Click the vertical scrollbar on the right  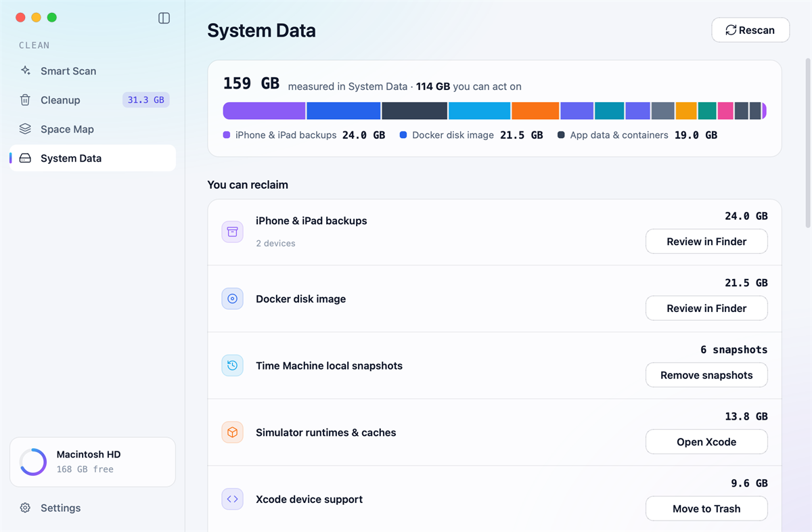pyautogui.click(x=807, y=143)
